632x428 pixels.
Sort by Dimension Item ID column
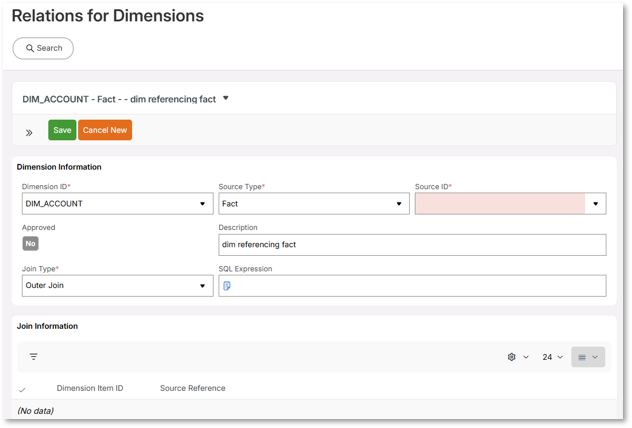(90, 388)
